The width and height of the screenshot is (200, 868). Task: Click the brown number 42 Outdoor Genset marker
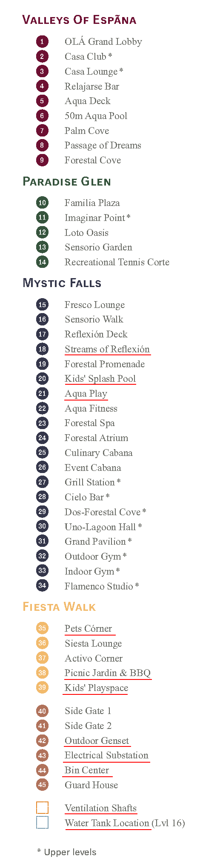pyautogui.click(x=42, y=740)
